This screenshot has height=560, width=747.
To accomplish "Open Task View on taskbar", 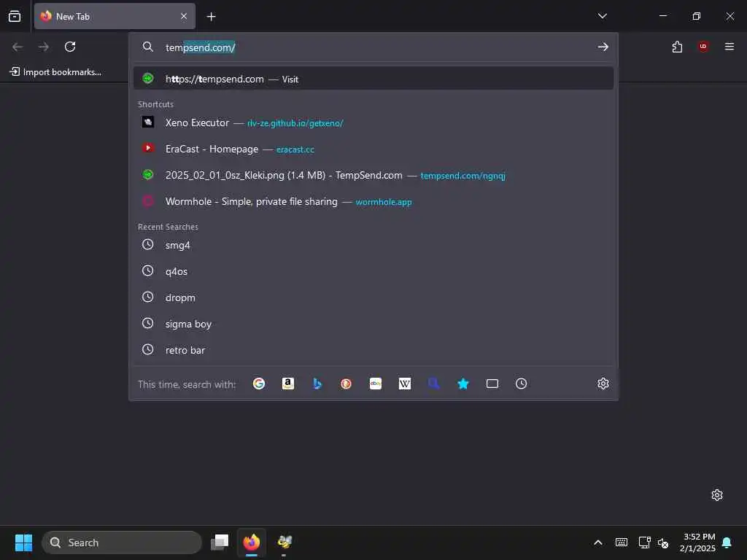I will coord(220,542).
